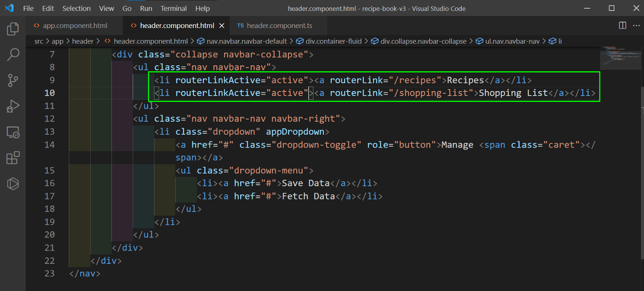Close the header.component.html tab

(222, 26)
